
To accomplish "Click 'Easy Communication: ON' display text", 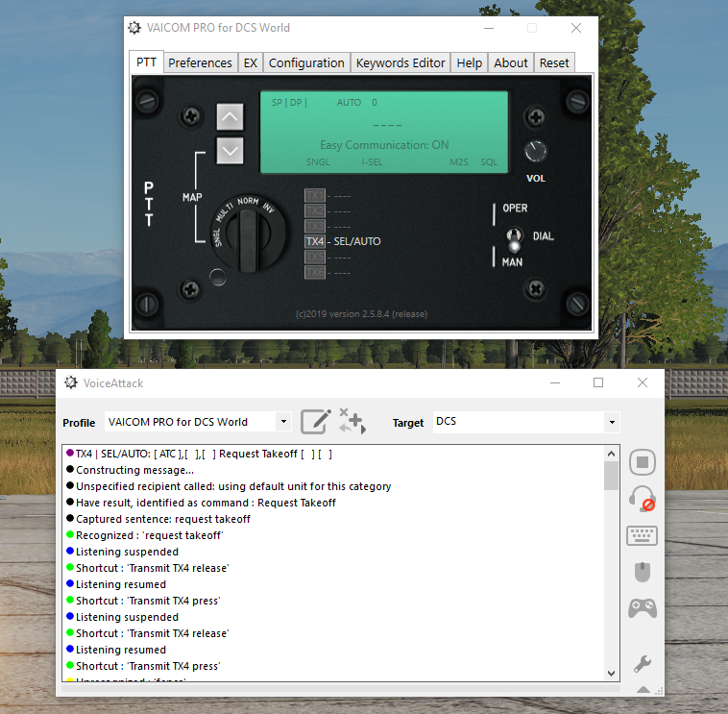I will pyautogui.click(x=384, y=145).
